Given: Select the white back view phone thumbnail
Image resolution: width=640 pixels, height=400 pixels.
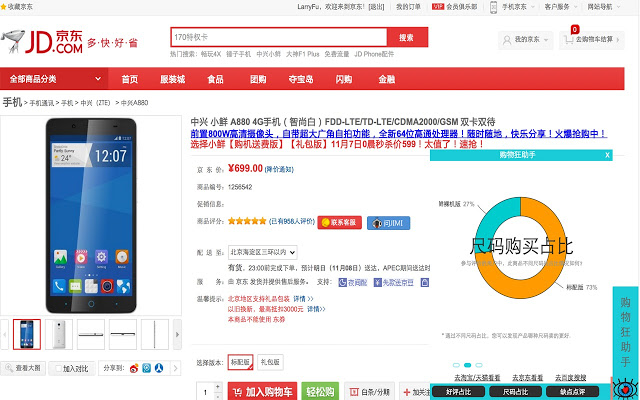Looking at the screenshot, I should pos(59,334).
